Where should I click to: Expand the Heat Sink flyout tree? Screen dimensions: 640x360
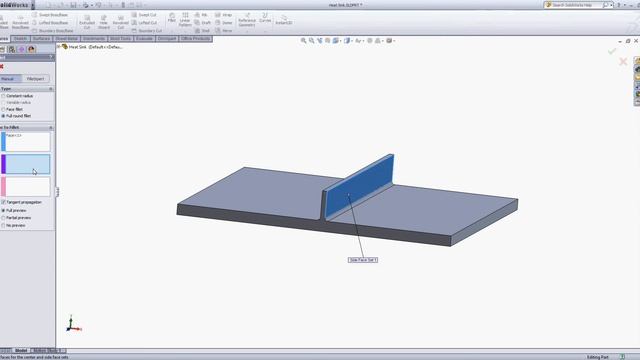point(59,47)
